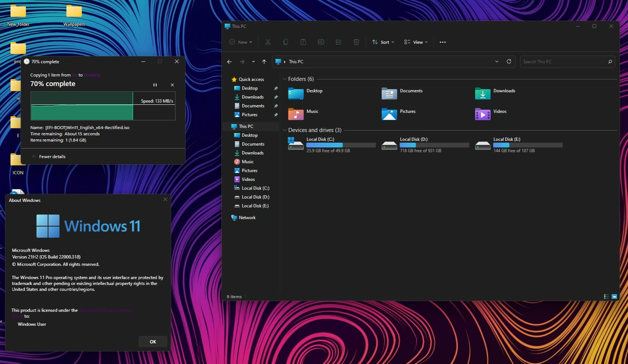Select pinned Desktop under Quick access

tap(250, 88)
